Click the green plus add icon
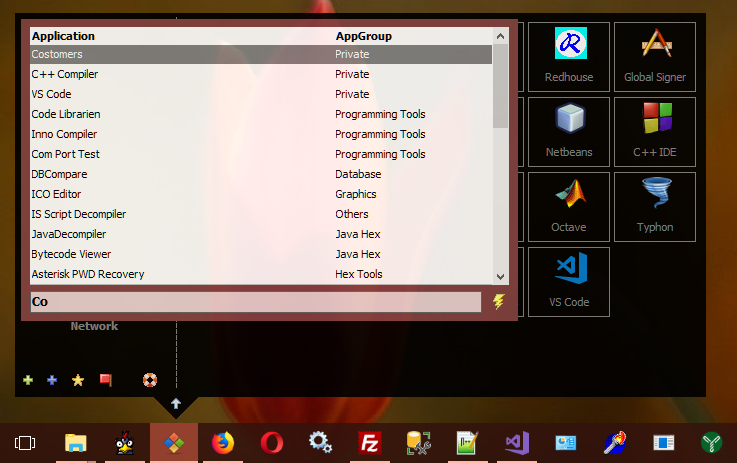 28,380
